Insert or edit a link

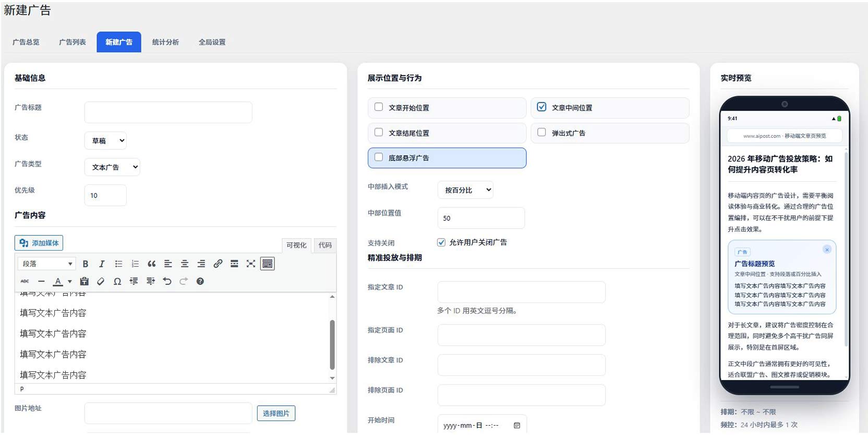[x=218, y=264]
